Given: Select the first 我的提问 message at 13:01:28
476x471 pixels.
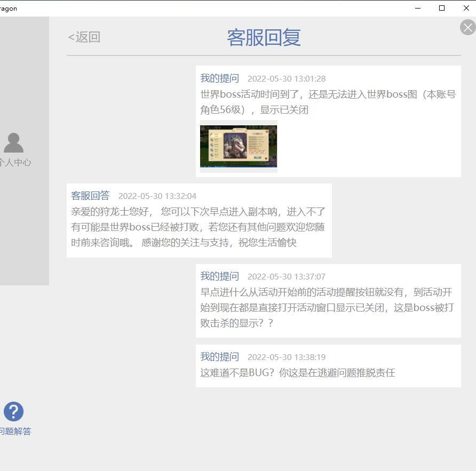Looking at the screenshot, I should (x=328, y=121).
